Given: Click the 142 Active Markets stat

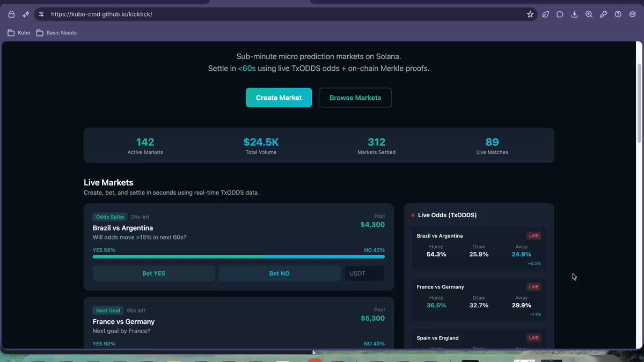Looking at the screenshot, I should click(145, 145).
